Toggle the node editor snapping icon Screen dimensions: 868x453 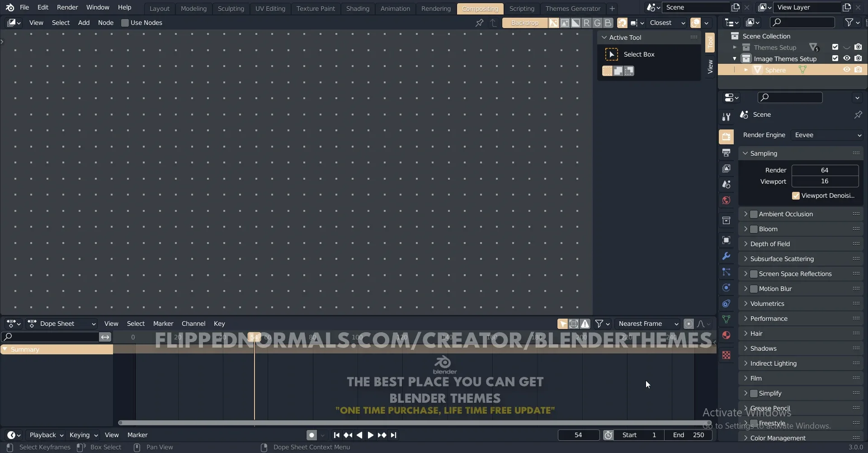tap(623, 23)
